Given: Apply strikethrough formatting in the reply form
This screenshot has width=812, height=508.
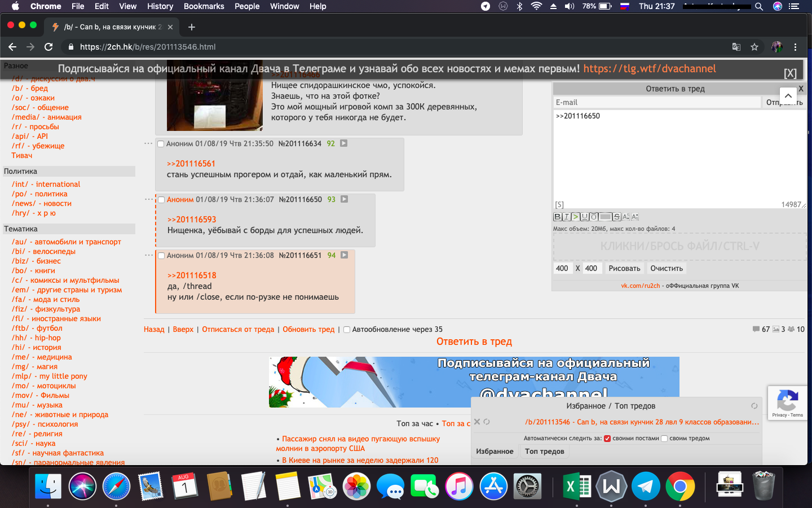Looking at the screenshot, I should pyautogui.click(x=616, y=217).
